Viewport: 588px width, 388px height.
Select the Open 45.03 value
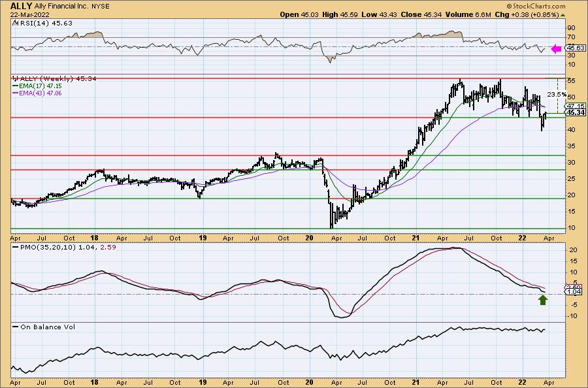point(299,14)
